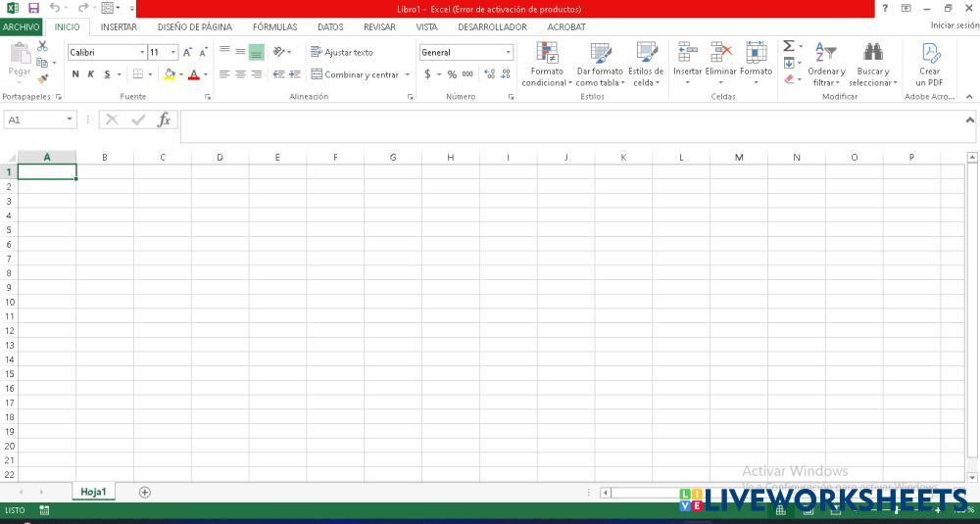Open the FÓRMULAS ribbon tab
Screen dimensions: 980x524
274,27
